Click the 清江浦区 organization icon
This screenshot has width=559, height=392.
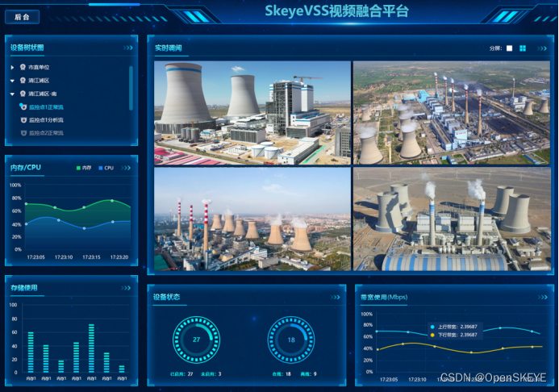point(23,80)
